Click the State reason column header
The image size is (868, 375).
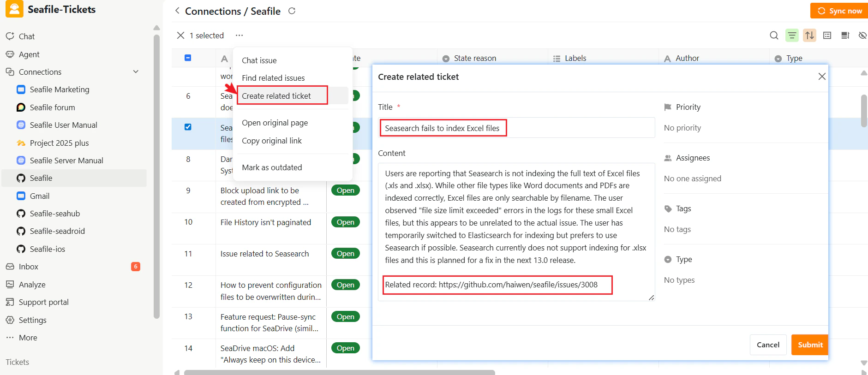(x=492, y=58)
